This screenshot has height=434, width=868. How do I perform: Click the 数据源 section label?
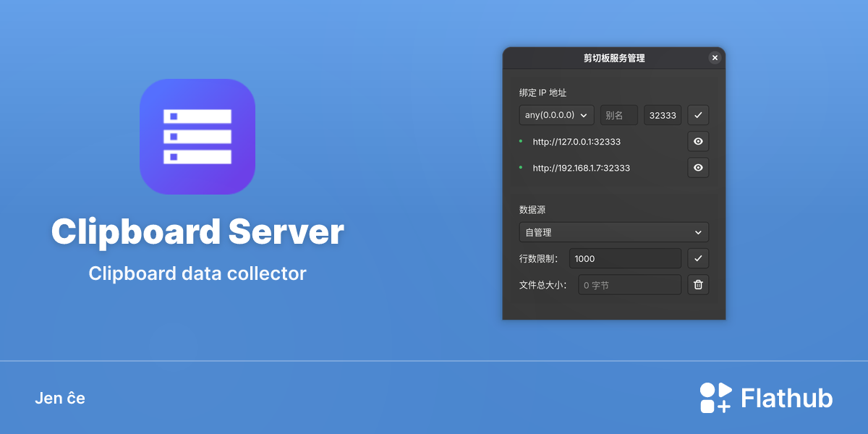(532, 210)
